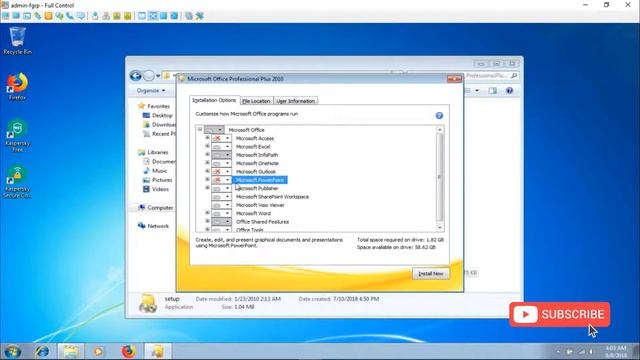Open Internet Explorer from the taskbar
Image resolution: width=640 pixels, height=360 pixels.
[x=42, y=351]
